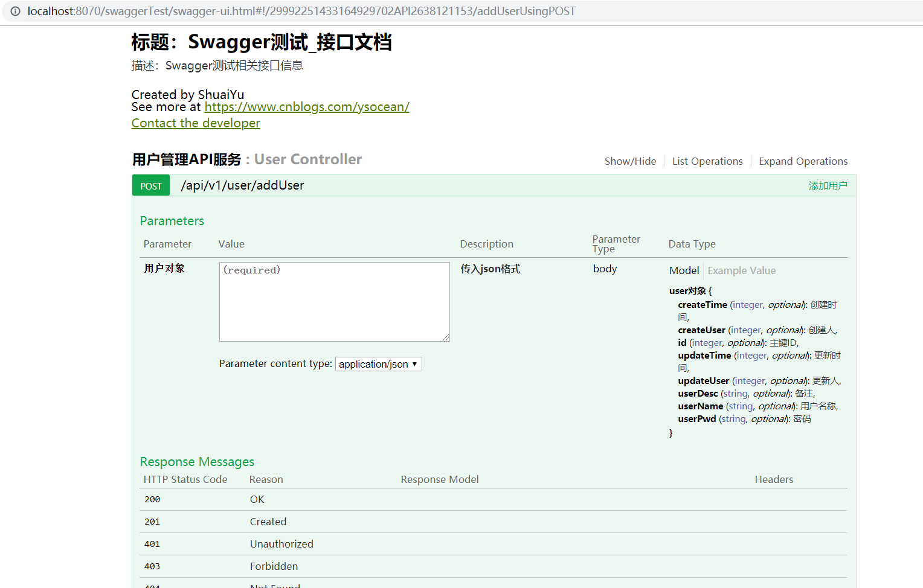Click the 401 status code cell
The height and width of the screenshot is (588, 923).
pyautogui.click(x=152, y=544)
